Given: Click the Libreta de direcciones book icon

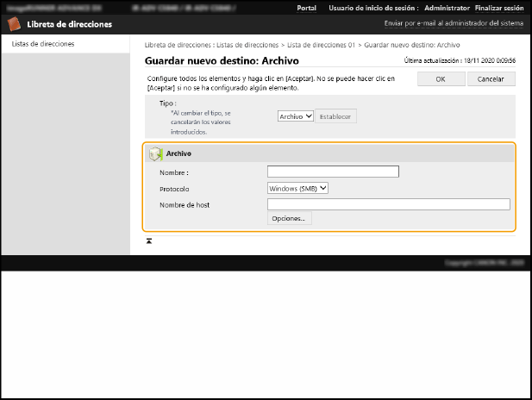Looking at the screenshot, I should click(15, 24).
